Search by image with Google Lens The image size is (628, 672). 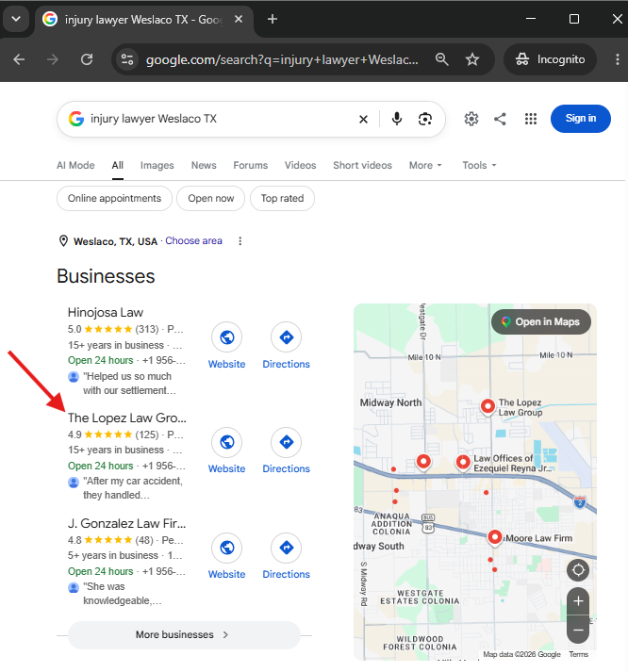click(x=425, y=119)
